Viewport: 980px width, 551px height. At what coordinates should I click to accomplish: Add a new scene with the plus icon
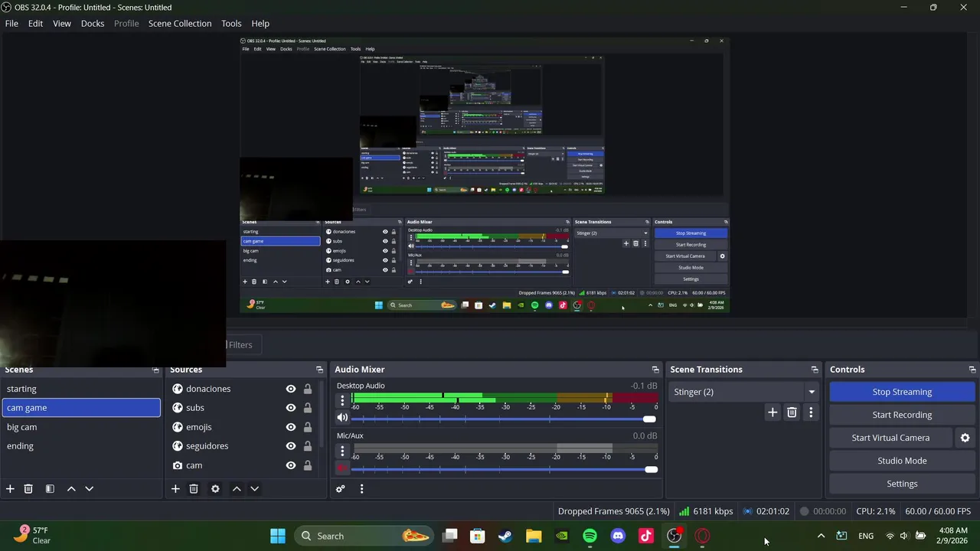tap(10, 489)
